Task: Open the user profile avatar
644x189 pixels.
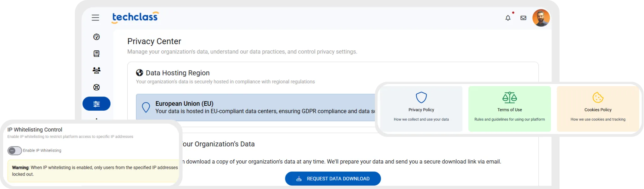Action: tap(541, 18)
